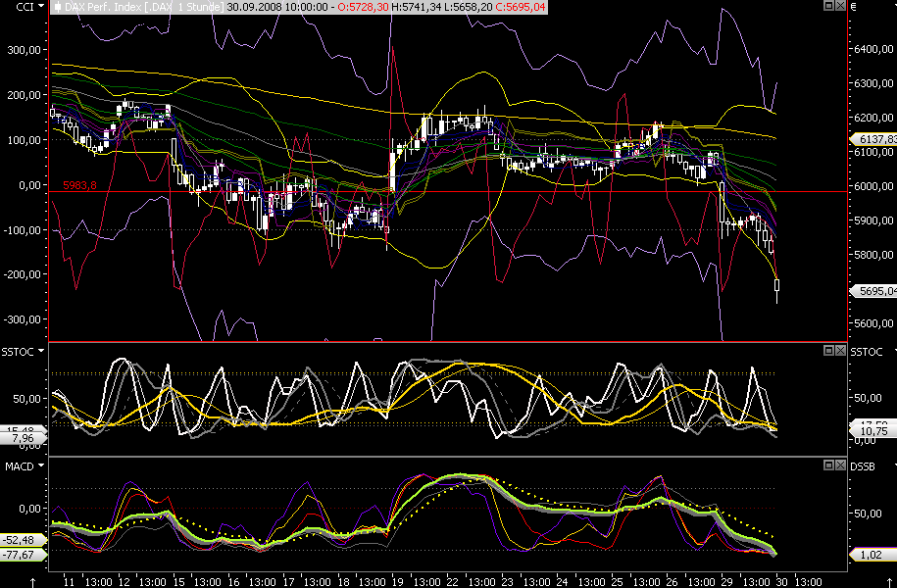Close the main DAX chart panel
This screenshot has width=897, height=588.
click(x=840, y=6)
